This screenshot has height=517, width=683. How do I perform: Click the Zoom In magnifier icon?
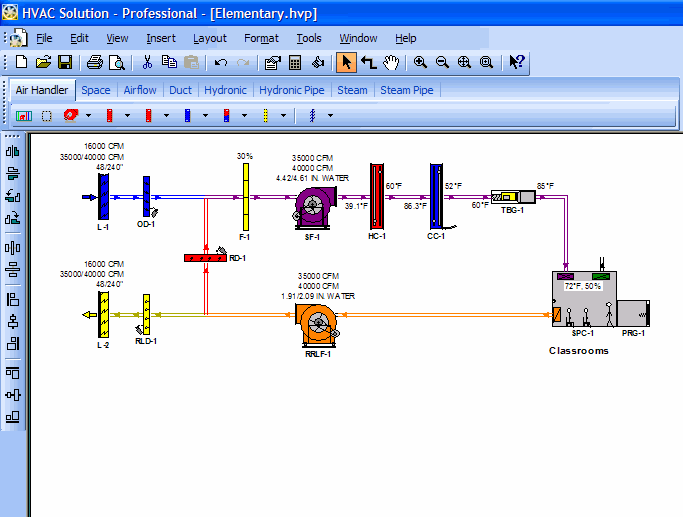pyautogui.click(x=420, y=62)
